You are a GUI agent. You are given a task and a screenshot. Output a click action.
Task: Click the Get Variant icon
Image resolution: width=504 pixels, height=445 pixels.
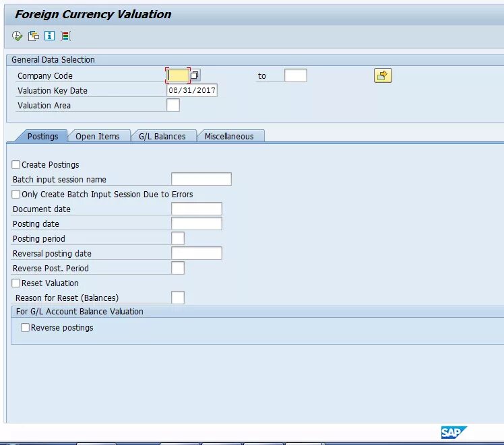(34, 36)
